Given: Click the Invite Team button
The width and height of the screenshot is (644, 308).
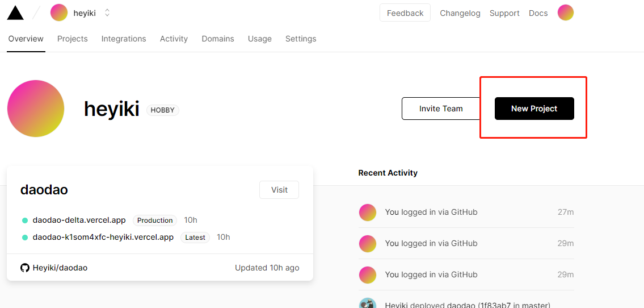Looking at the screenshot, I should [x=441, y=109].
